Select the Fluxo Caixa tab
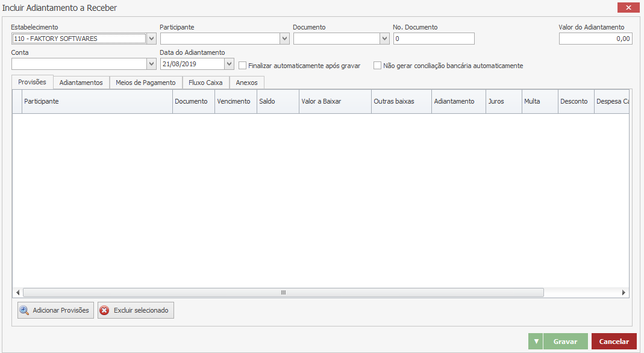The image size is (644, 353). point(205,83)
